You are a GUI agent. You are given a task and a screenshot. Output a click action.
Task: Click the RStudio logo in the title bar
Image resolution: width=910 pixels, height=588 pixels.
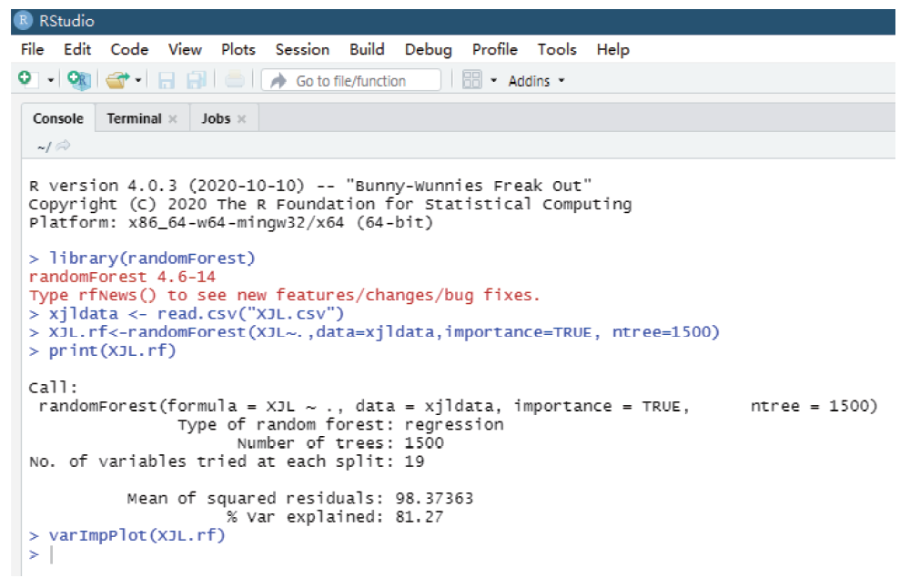pos(23,21)
